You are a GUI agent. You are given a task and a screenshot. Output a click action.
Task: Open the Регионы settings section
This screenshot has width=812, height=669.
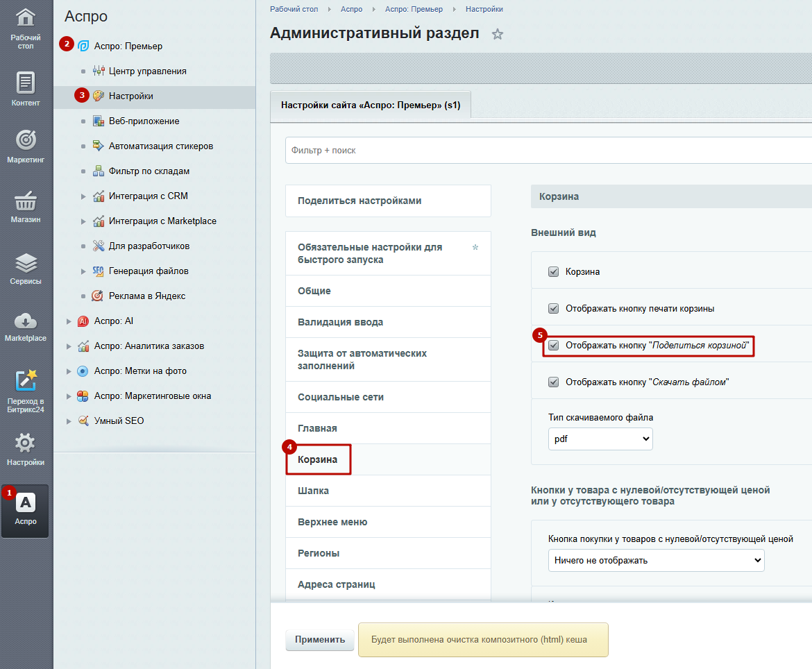coord(388,553)
